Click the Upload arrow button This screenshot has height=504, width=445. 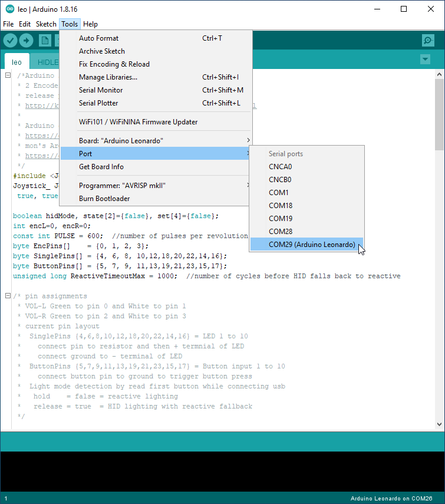tap(26, 41)
